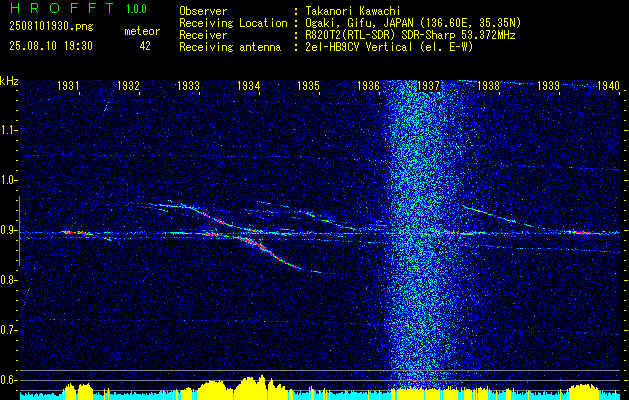Click the 1938 time marker
The height and width of the screenshot is (400, 629).
click(x=488, y=85)
